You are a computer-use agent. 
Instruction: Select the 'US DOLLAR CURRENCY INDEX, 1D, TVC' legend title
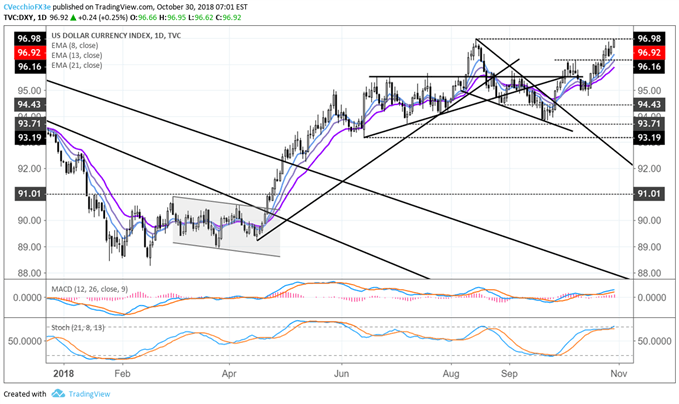[116, 36]
